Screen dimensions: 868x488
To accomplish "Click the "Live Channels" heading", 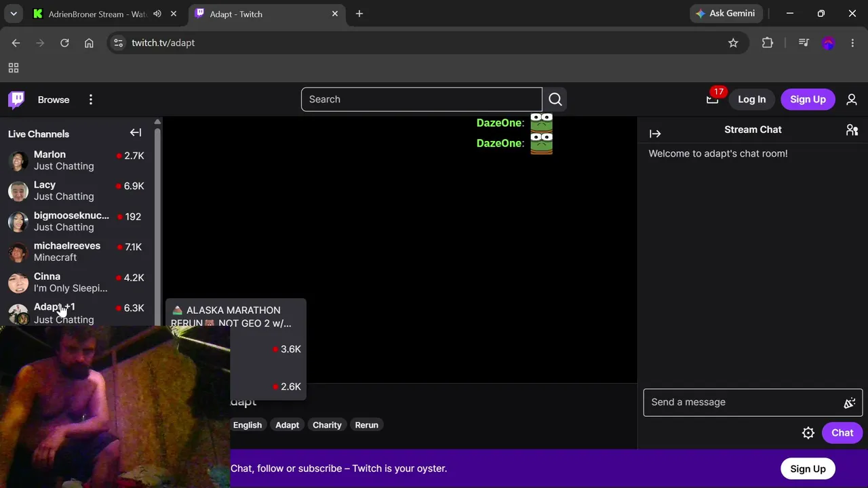I will point(39,134).
